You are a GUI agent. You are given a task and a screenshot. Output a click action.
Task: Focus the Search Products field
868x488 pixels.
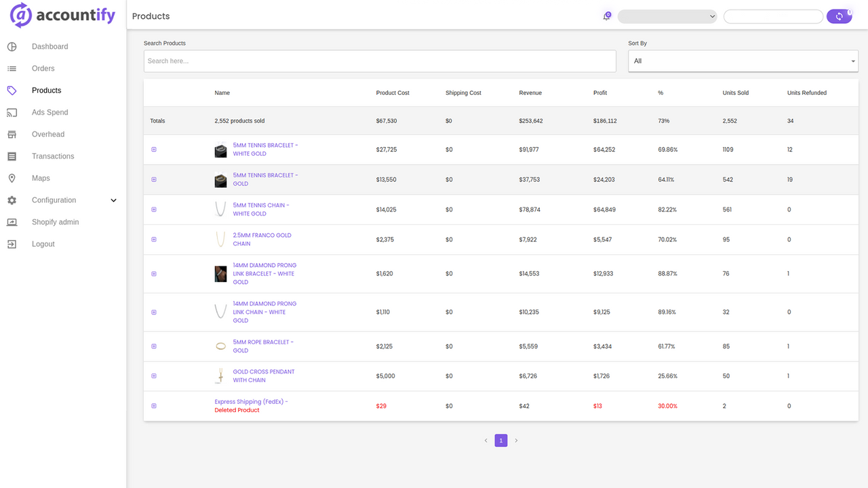pyautogui.click(x=380, y=61)
